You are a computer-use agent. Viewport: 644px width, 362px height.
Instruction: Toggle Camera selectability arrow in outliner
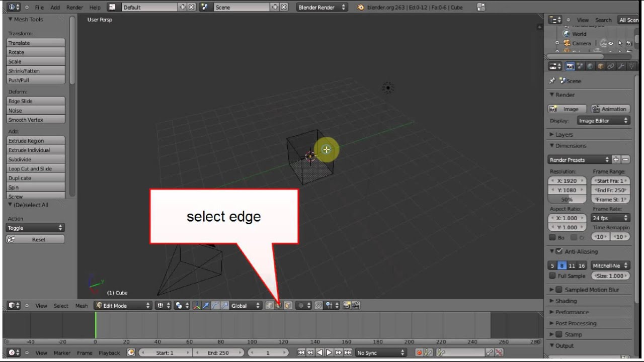pyautogui.click(x=620, y=43)
